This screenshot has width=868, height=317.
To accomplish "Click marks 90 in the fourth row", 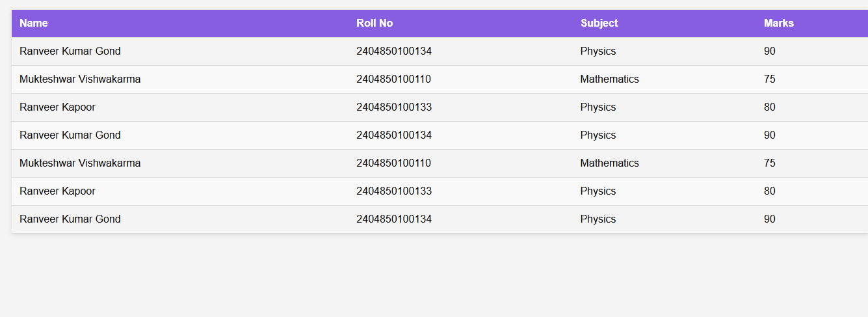I will click(x=769, y=135).
